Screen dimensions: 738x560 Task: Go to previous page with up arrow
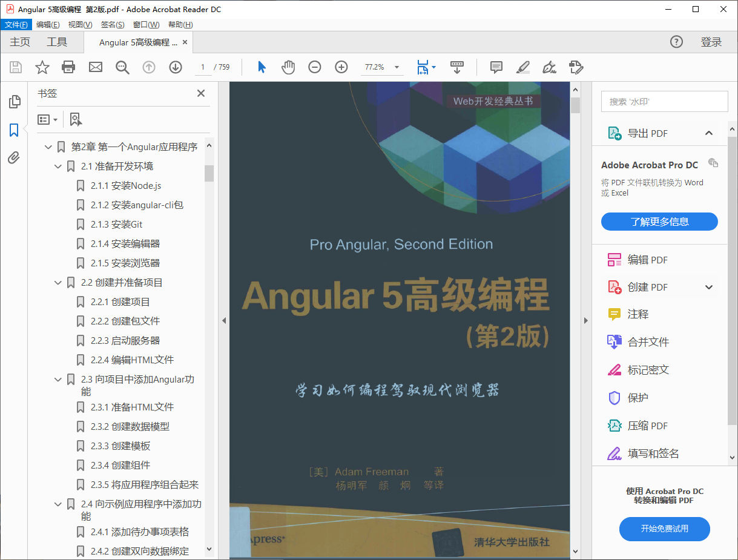[x=149, y=67]
